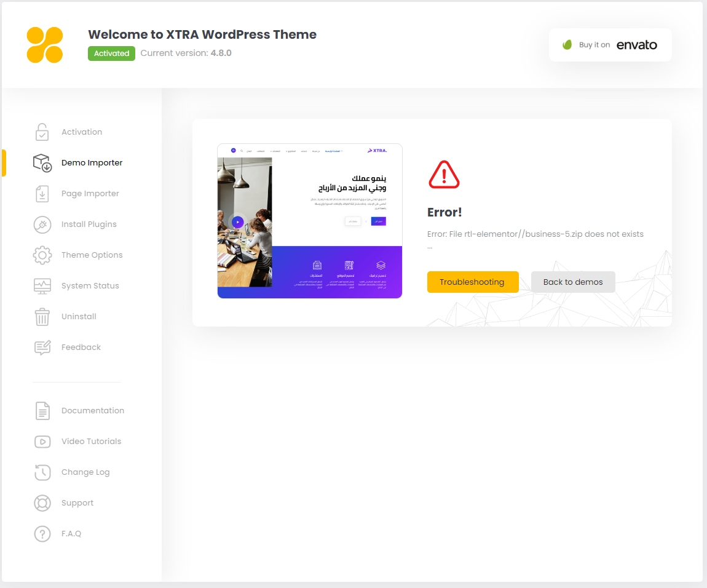Click the green Activated badge
Viewport: 707px width, 588px height.
coord(111,54)
